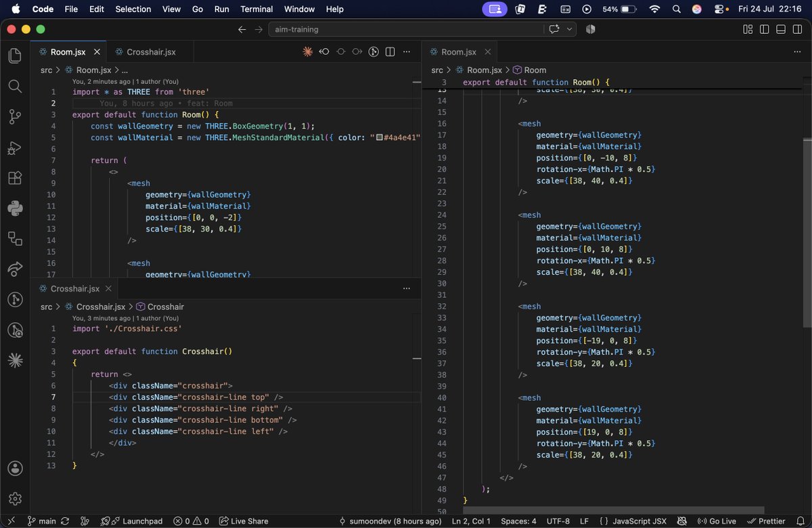Toggle the primary side bar

point(764,29)
